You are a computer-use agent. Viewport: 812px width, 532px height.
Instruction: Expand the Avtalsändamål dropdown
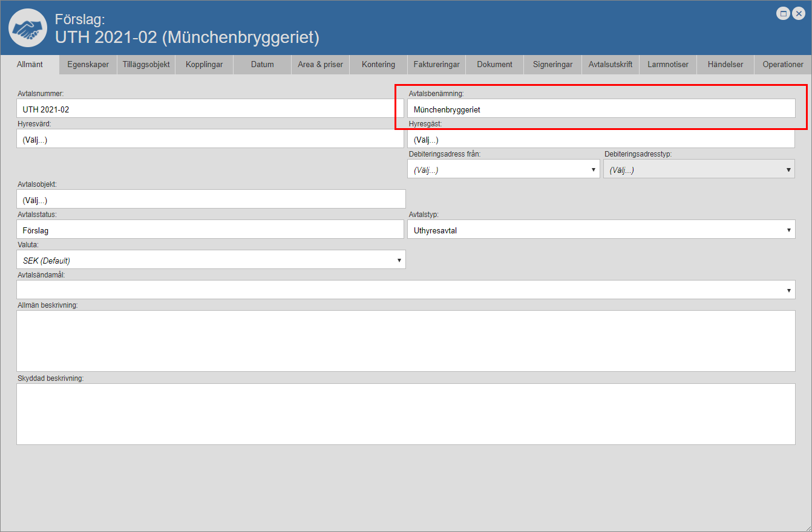405,290
